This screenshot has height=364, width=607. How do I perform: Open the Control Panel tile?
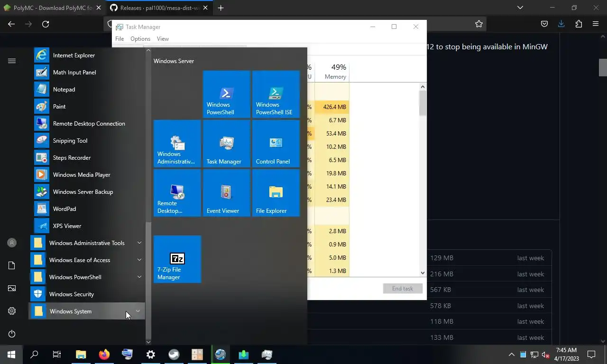pos(276,143)
